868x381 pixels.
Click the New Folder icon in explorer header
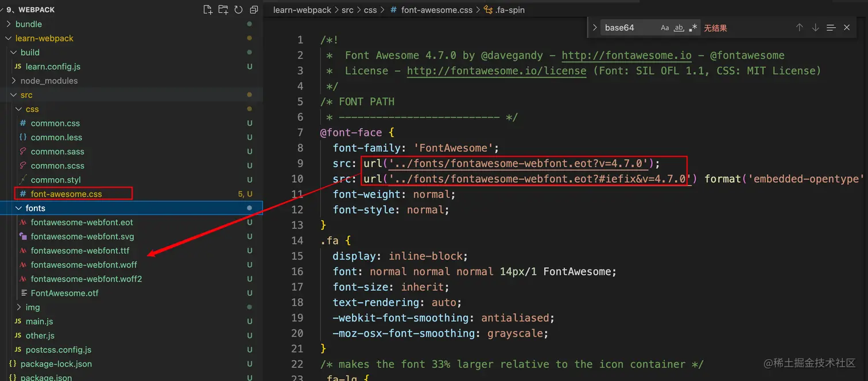tap(223, 10)
